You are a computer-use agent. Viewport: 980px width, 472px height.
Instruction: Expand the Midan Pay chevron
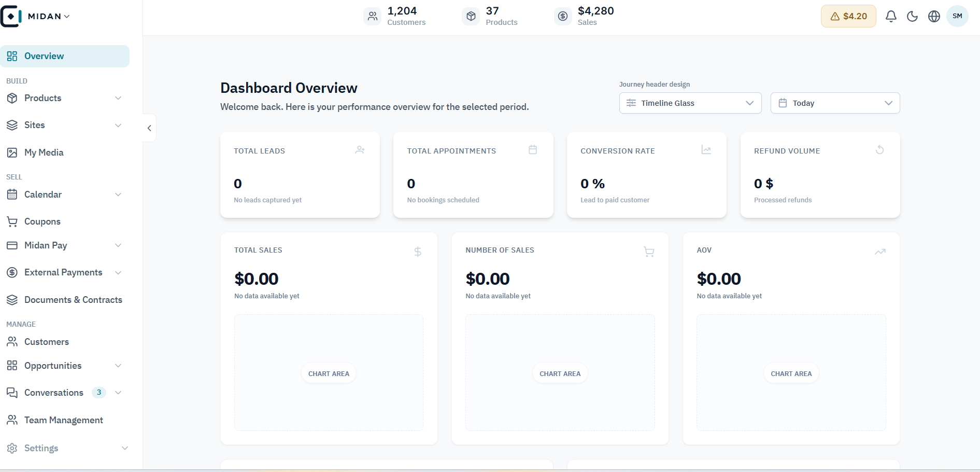(x=118, y=245)
